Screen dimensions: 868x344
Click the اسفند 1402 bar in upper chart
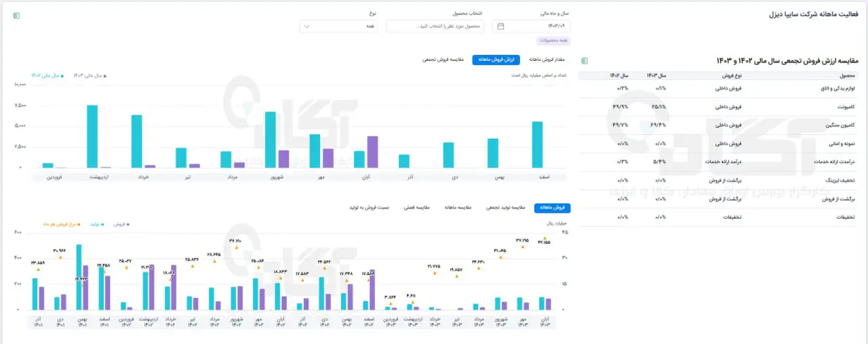coord(538,144)
